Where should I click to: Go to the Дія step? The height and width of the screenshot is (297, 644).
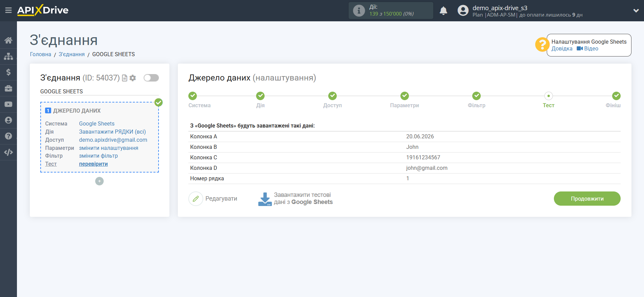tap(260, 96)
